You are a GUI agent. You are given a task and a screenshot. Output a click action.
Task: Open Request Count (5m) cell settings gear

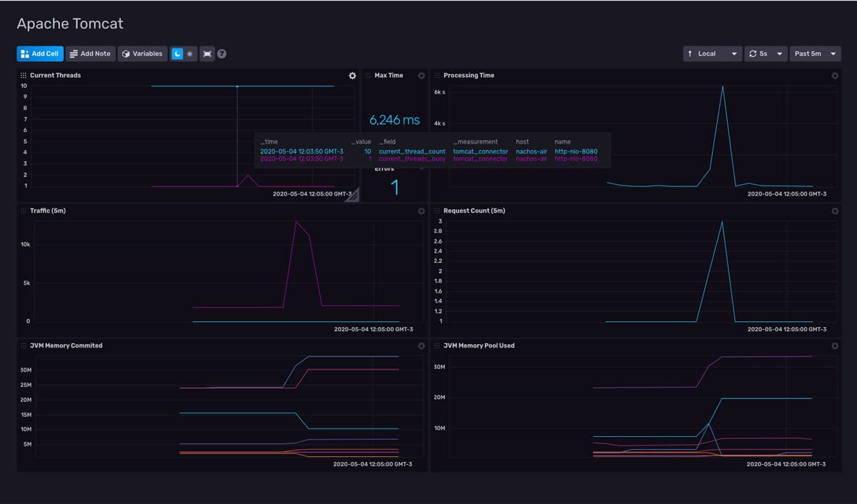835,211
